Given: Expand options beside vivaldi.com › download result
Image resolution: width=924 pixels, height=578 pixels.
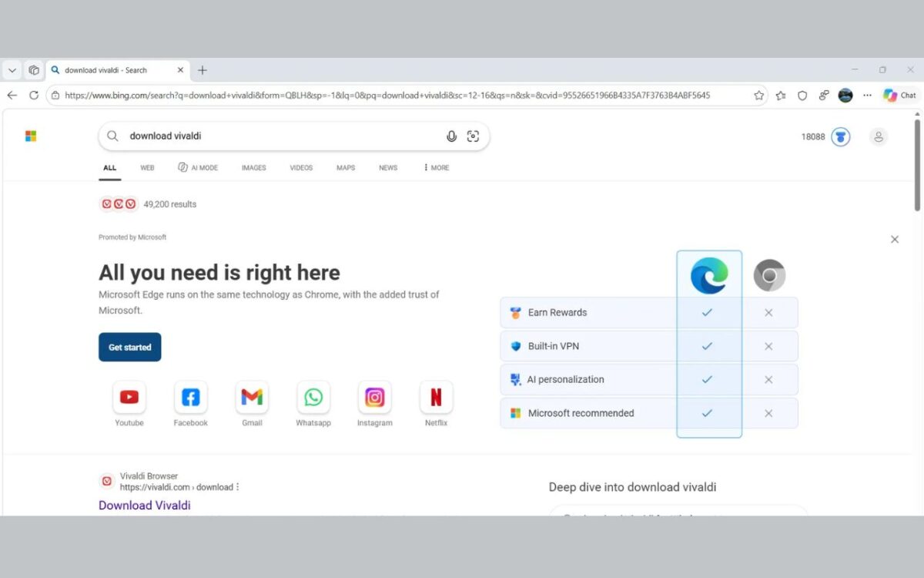Looking at the screenshot, I should pyautogui.click(x=238, y=487).
